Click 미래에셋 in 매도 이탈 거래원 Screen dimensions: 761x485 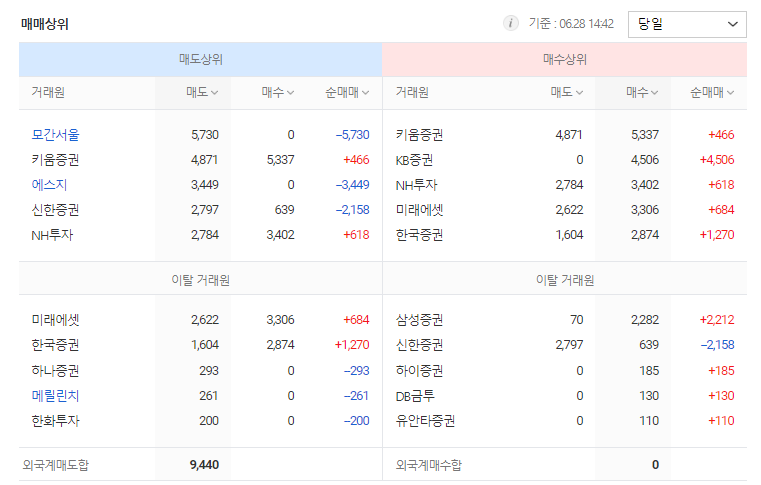click(55, 319)
